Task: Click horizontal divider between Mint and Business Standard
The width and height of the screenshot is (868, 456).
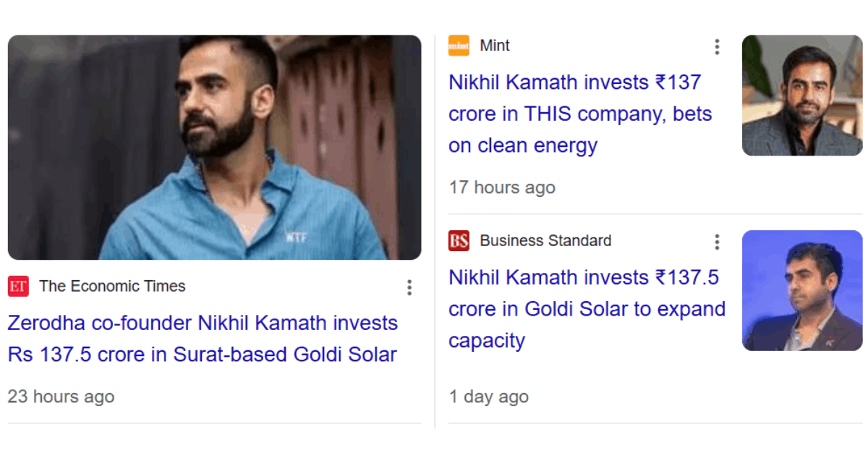Action: tap(655, 214)
